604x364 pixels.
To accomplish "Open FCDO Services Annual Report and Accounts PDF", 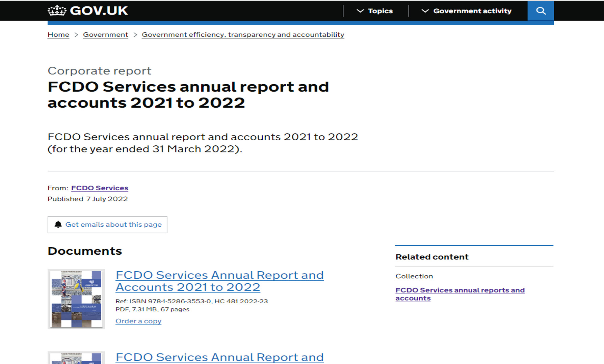I will [219, 281].
